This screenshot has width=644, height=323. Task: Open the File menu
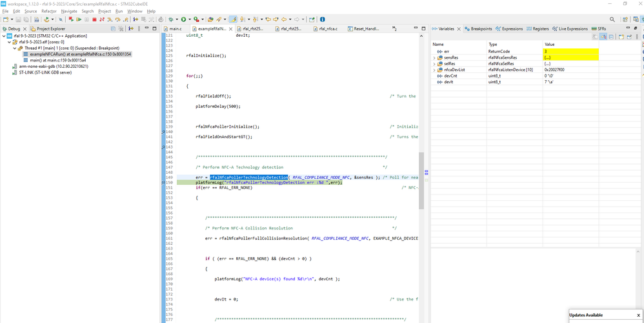pos(5,11)
